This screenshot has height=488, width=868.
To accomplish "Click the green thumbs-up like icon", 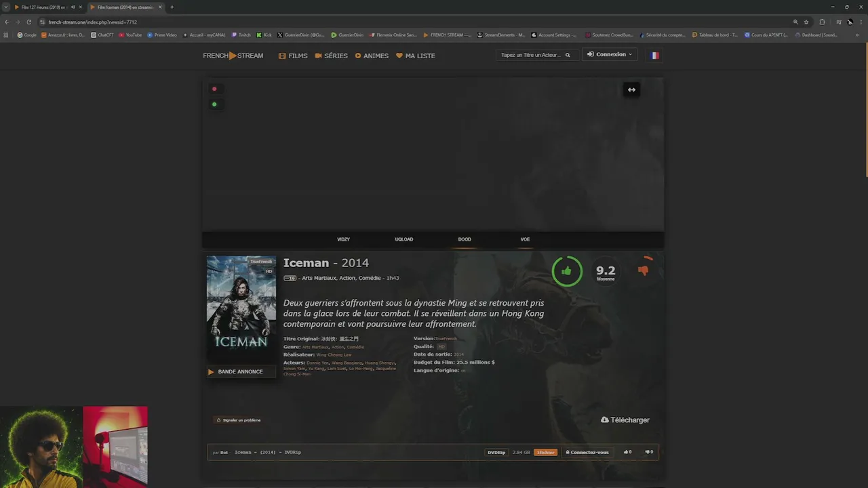I will (566, 271).
